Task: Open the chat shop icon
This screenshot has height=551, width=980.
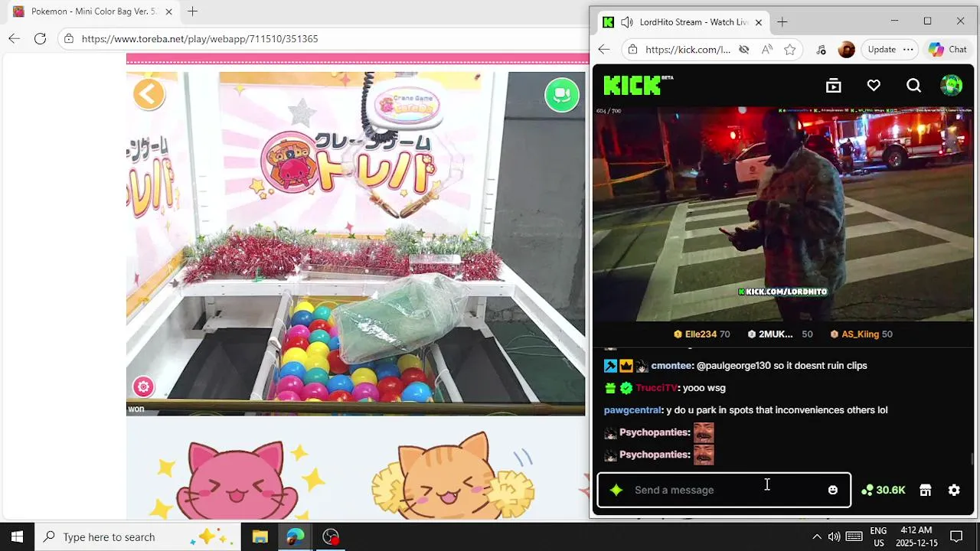Action: pyautogui.click(x=926, y=490)
